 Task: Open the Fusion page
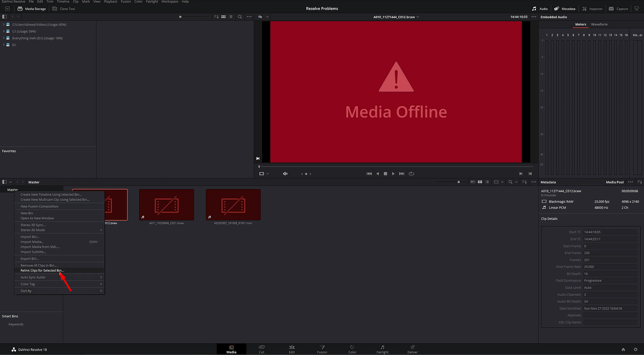(322, 349)
